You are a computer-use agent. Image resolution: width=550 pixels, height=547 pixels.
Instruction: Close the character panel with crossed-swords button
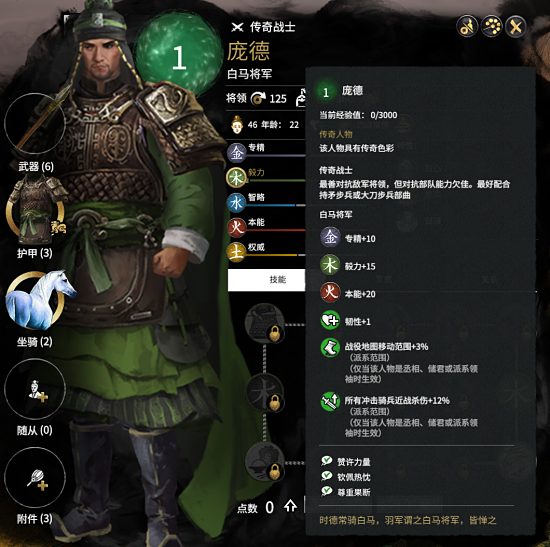(x=516, y=26)
